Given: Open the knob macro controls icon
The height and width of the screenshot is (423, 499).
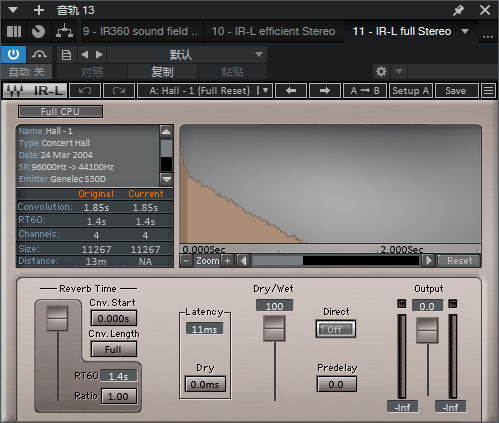Looking at the screenshot, I should click(38, 31).
